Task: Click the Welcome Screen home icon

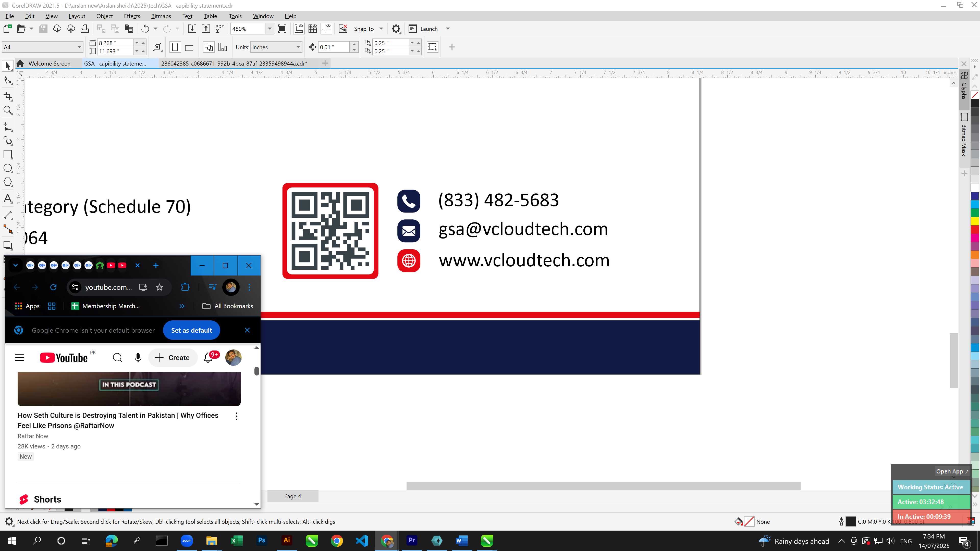Action: click(x=20, y=64)
